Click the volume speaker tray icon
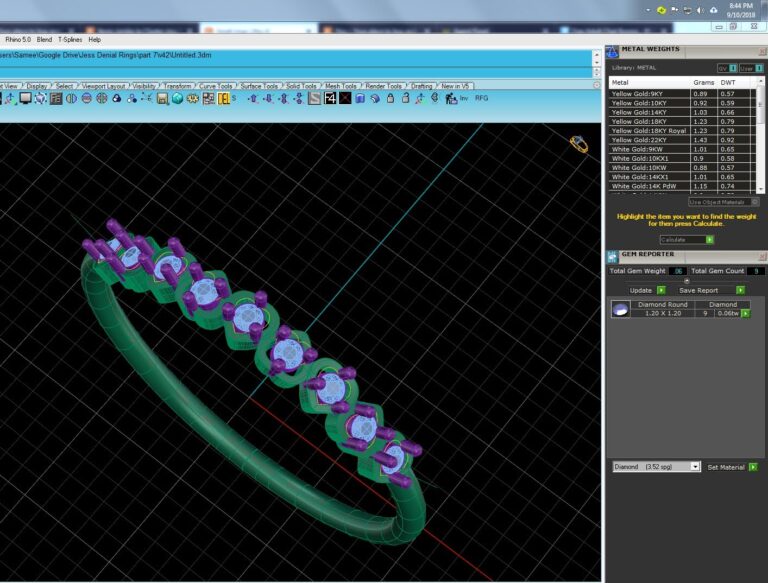 [700, 10]
